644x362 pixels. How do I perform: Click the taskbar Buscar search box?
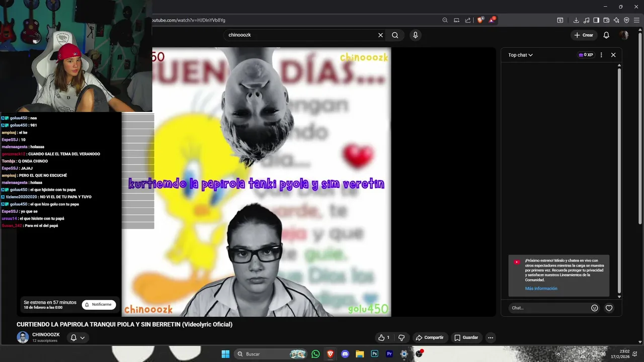click(272, 354)
